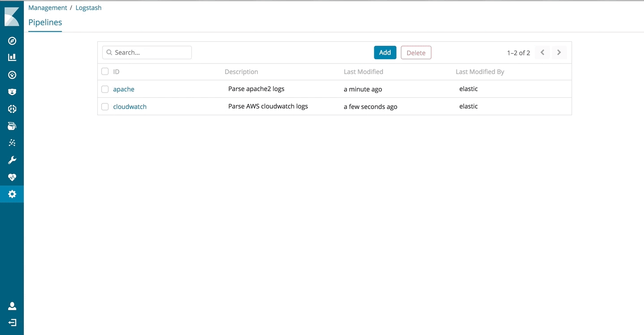Open the Management breadcrumb
This screenshot has height=335, width=644.
click(47, 8)
